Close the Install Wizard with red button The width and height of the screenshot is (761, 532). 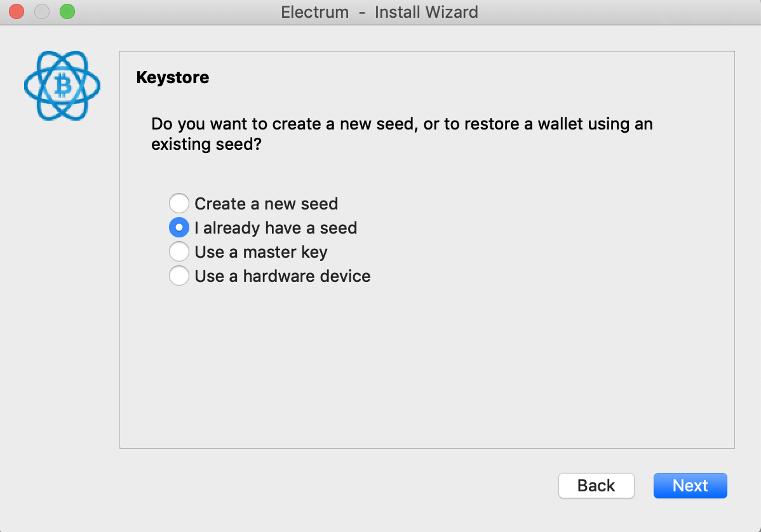17,11
